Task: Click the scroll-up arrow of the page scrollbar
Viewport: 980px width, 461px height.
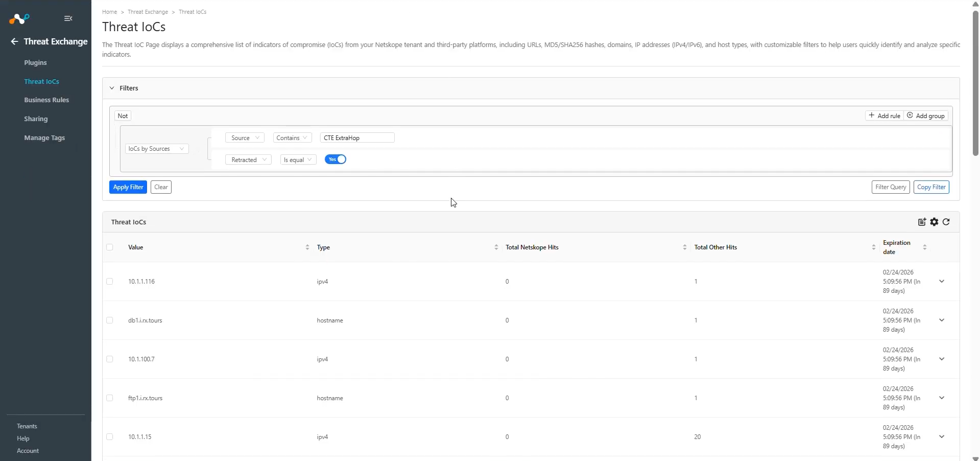Action: tap(975, 4)
